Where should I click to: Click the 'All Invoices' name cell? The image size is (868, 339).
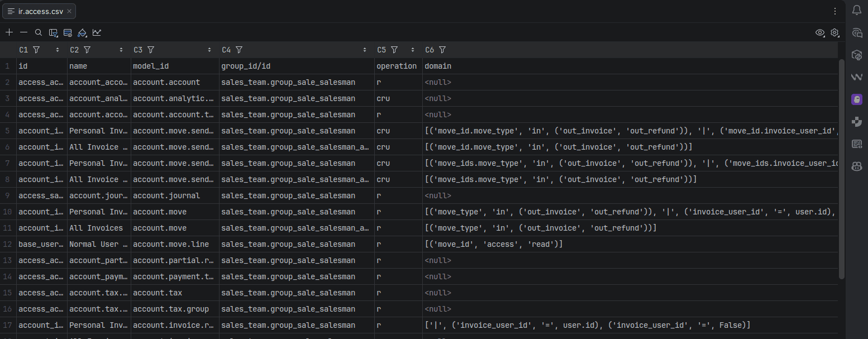(99, 228)
